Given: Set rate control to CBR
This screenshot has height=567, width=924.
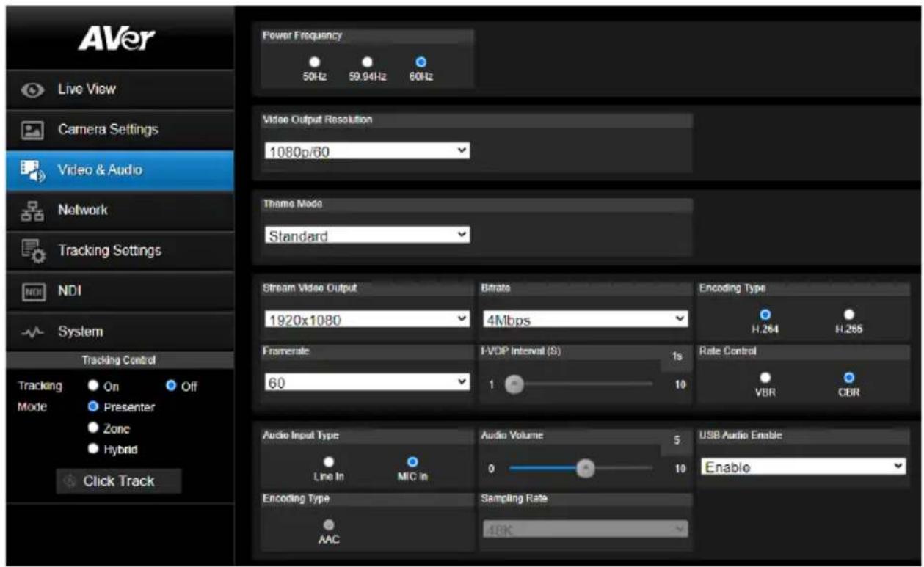Looking at the screenshot, I should point(849,377).
